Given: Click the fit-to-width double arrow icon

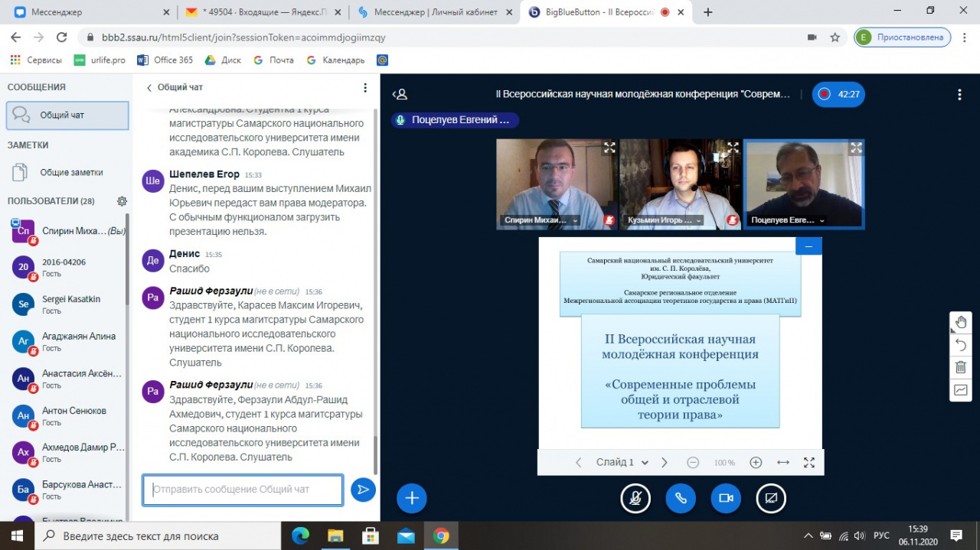Looking at the screenshot, I should click(782, 462).
